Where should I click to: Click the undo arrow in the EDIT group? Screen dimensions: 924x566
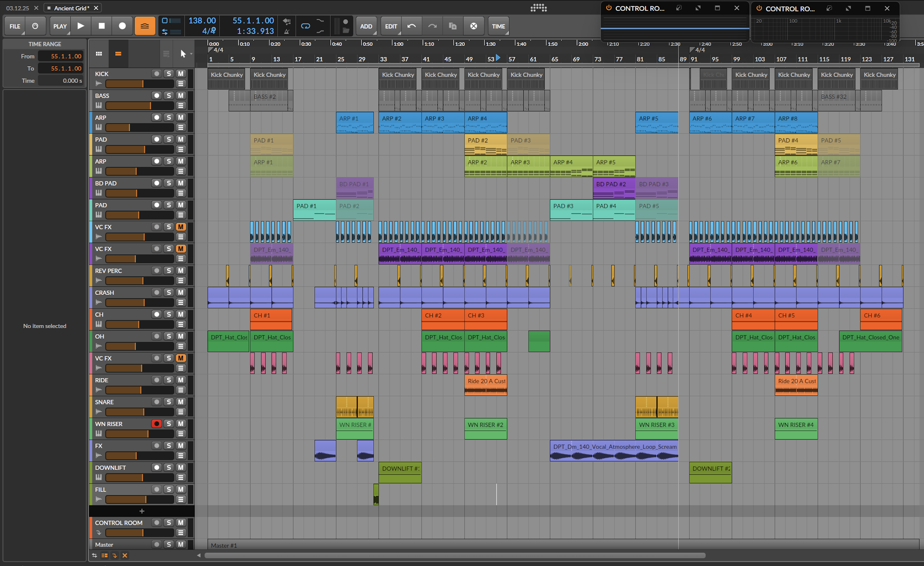(x=411, y=26)
